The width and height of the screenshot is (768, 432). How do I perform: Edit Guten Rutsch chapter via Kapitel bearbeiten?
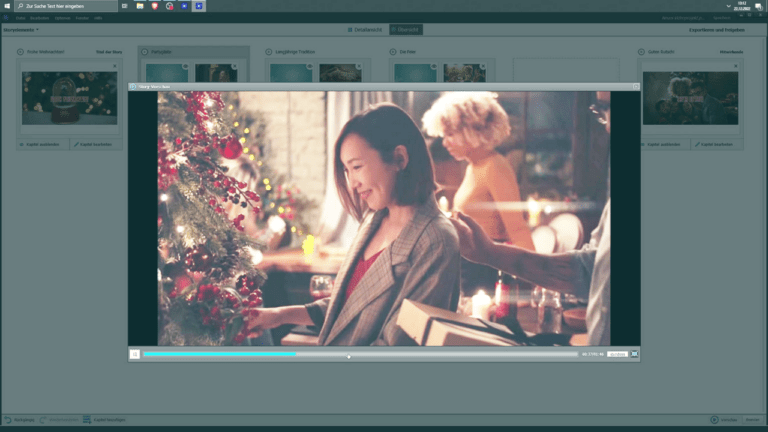[x=717, y=144]
